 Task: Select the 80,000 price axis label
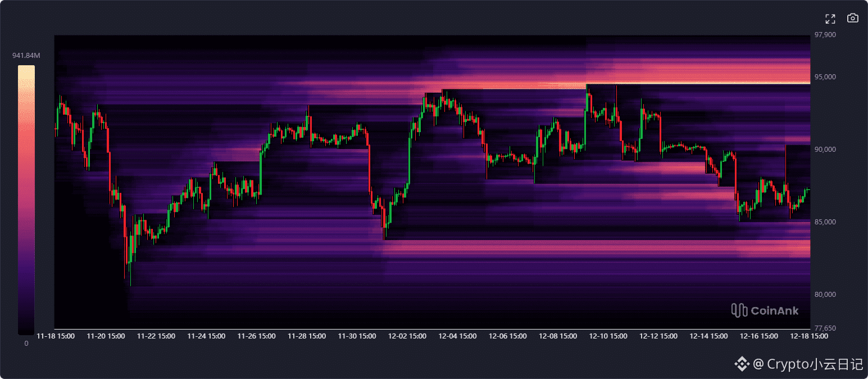pyautogui.click(x=825, y=295)
